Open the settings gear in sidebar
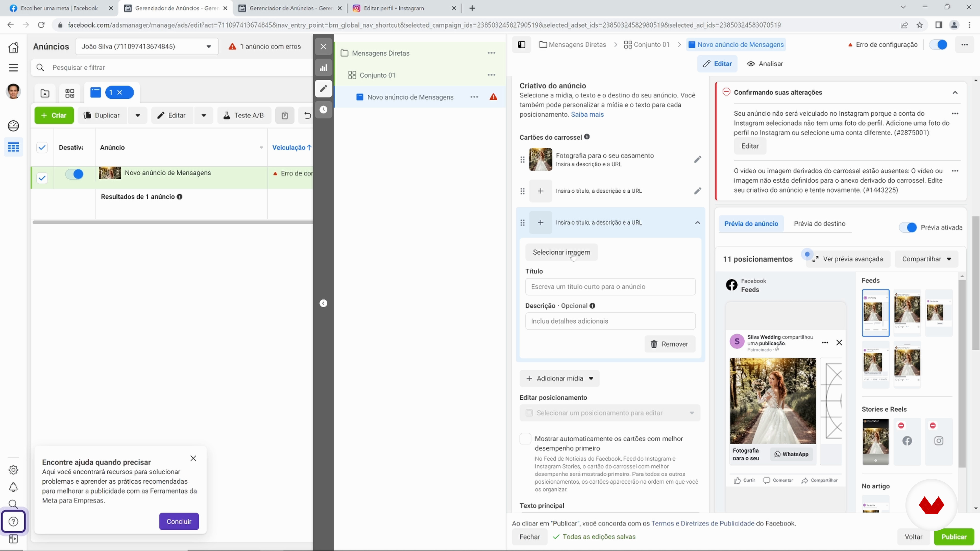The height and width of the screenshot is (551, 980). coord(13,470)
